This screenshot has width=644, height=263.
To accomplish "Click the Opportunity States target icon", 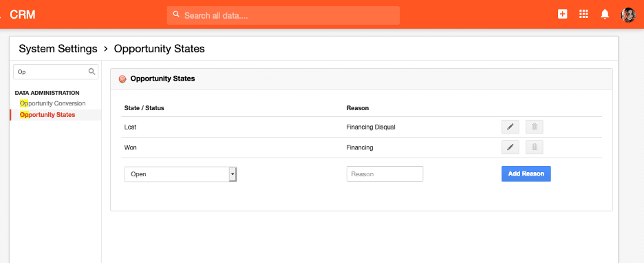I will pos(122,79).
